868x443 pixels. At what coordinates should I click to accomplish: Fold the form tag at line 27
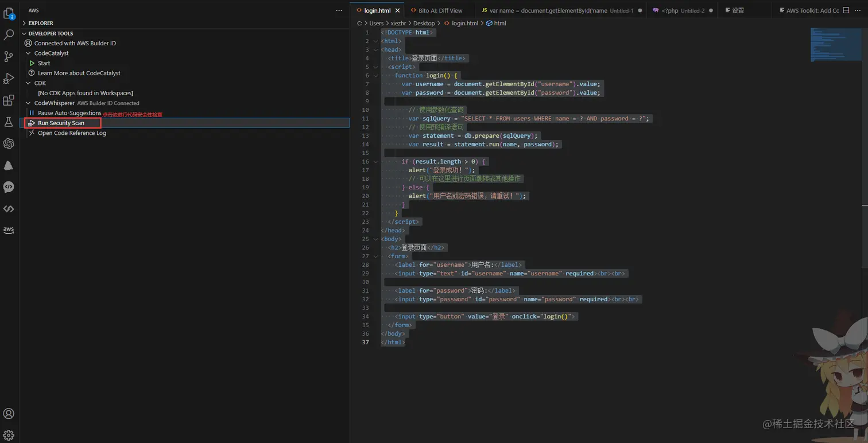tap(375, 256)
